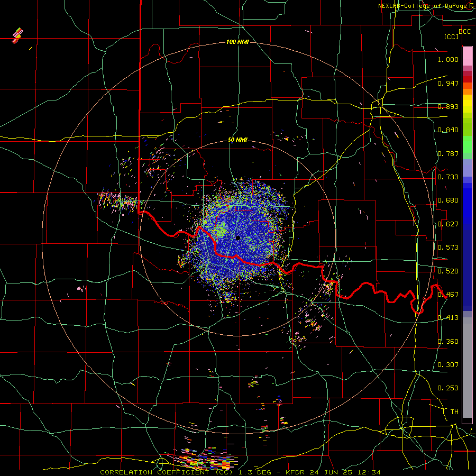Click the DCC label above the color scale
Viewport: 476px width, 476px height.
coord(464,32)
